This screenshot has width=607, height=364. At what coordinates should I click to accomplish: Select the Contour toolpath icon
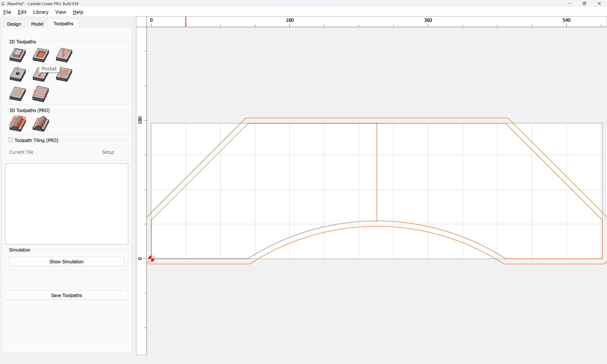point(17,55)
